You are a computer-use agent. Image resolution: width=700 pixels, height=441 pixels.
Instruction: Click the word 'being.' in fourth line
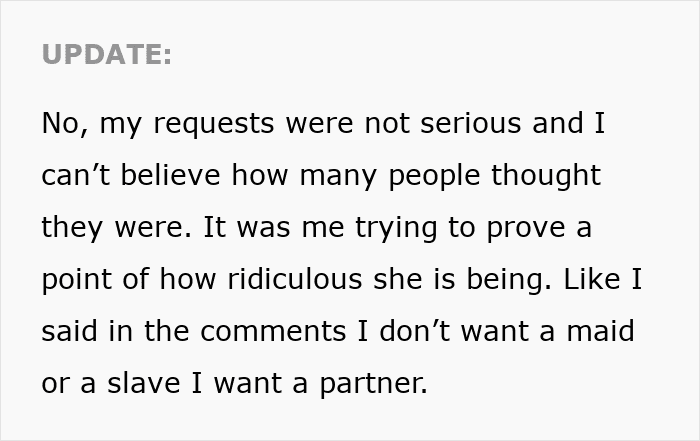click(509, 280)
